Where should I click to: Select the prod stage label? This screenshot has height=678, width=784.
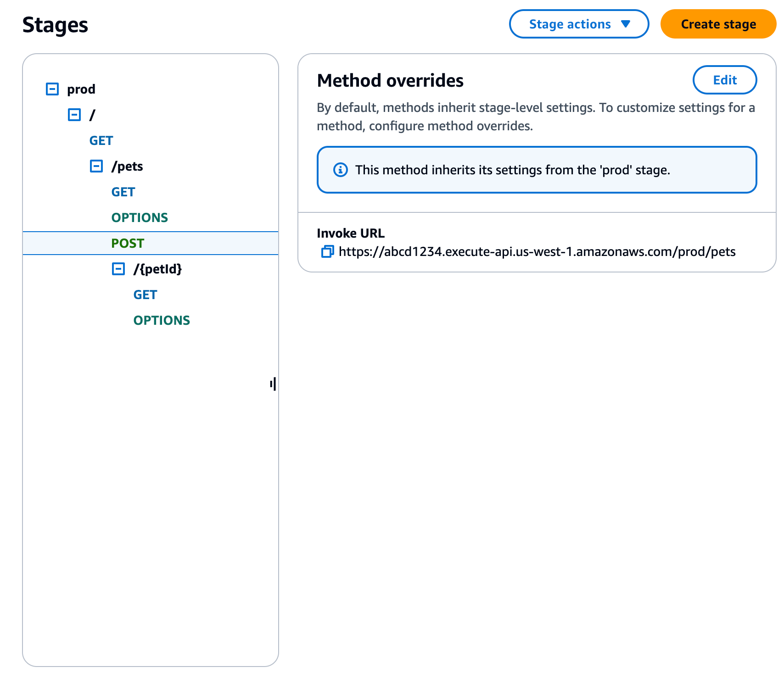pos(81,89)
